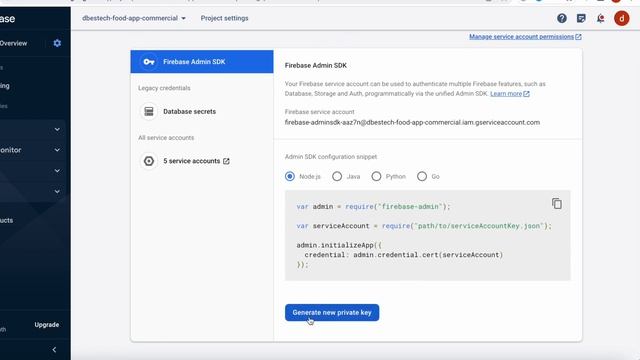Image resolution: width=640 pixels, height=360 pixels.
Task: Expand the first sidebar section chevron above monitor
Action: click(57, 129)
